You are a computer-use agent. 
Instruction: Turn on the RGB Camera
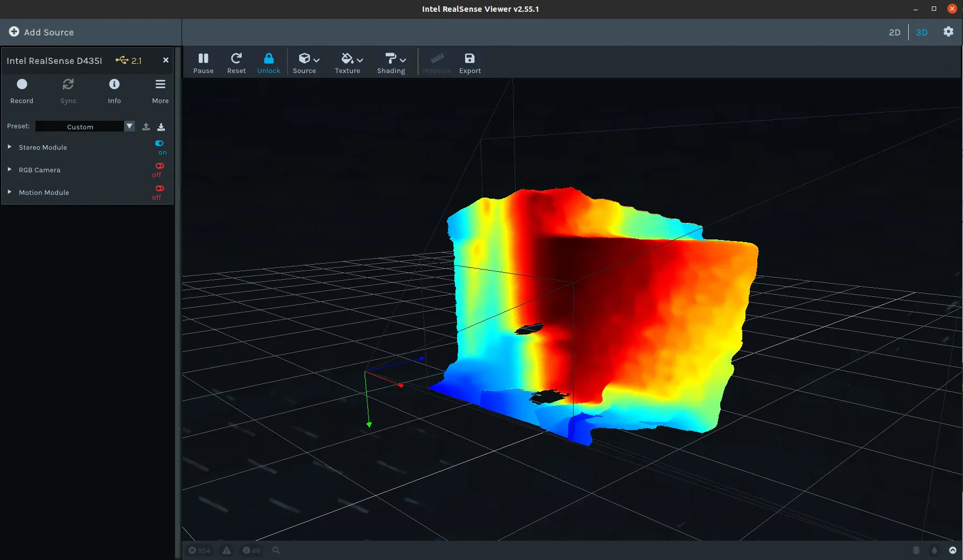(x=160, y=166)
